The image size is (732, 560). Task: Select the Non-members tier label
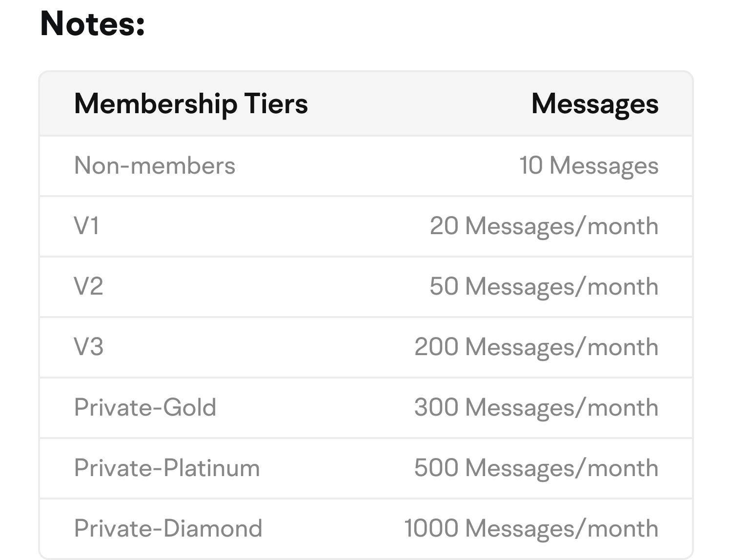coord(155,165)
